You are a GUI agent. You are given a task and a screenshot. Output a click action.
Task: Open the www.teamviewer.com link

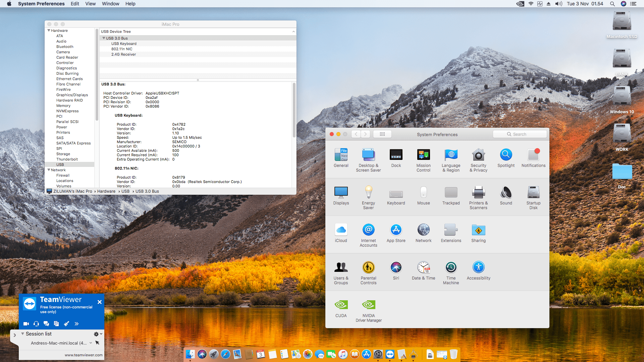(x=84, y=355)
